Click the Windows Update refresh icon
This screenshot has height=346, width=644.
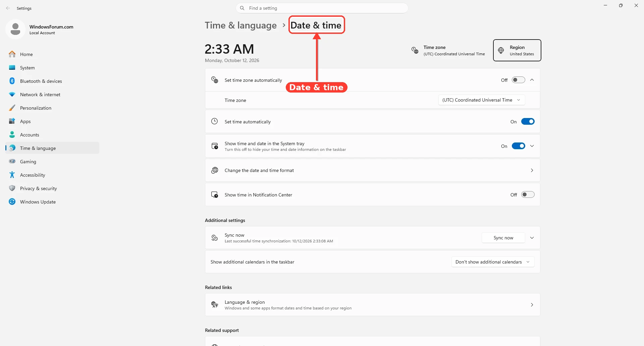(12, 201)
